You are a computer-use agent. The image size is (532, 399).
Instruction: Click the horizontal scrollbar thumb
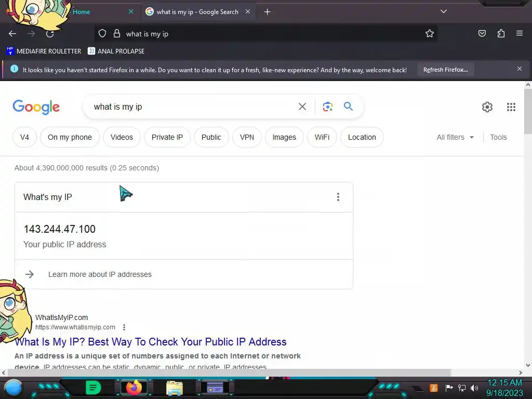pyautogui.click(x=229, y=373)
